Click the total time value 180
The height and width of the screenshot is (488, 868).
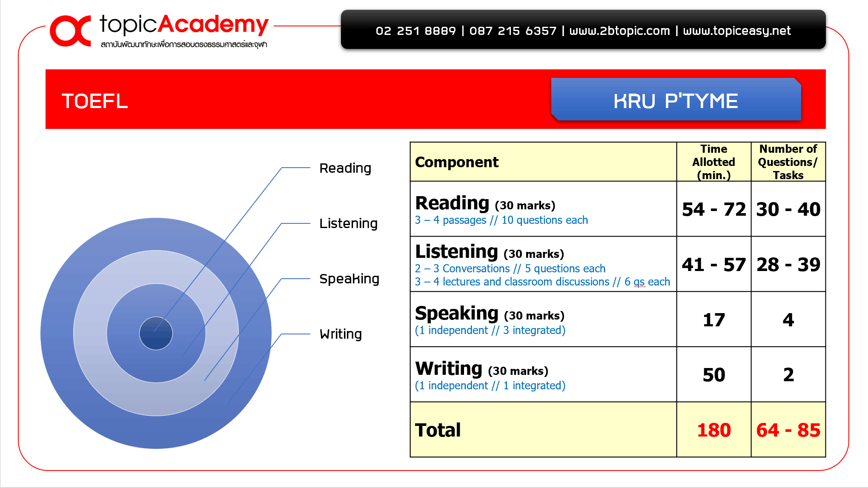(x=714, y=430)
